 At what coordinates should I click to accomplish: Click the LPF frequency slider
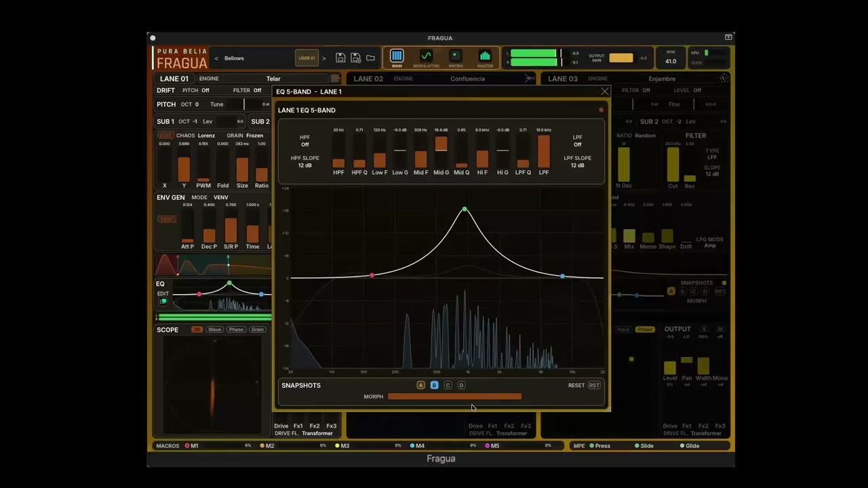click(544, 150)
